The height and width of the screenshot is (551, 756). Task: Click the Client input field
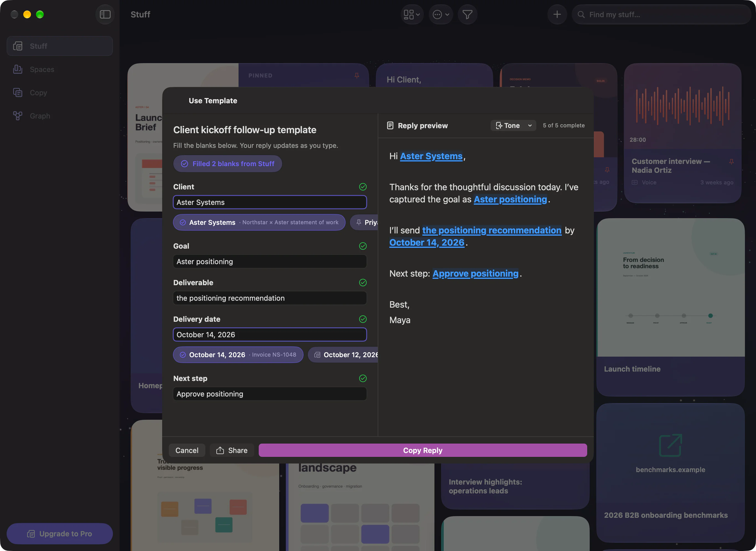click(x=270, y=202)
